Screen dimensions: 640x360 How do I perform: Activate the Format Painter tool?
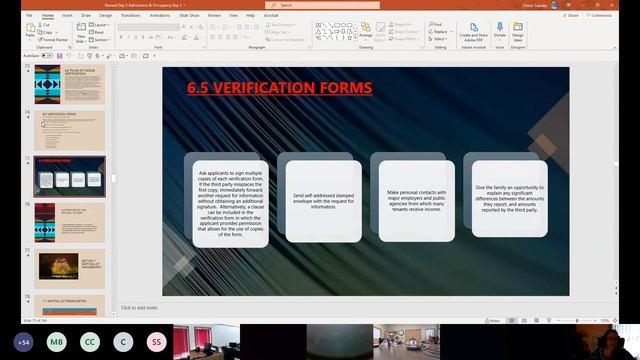[53, 40]
